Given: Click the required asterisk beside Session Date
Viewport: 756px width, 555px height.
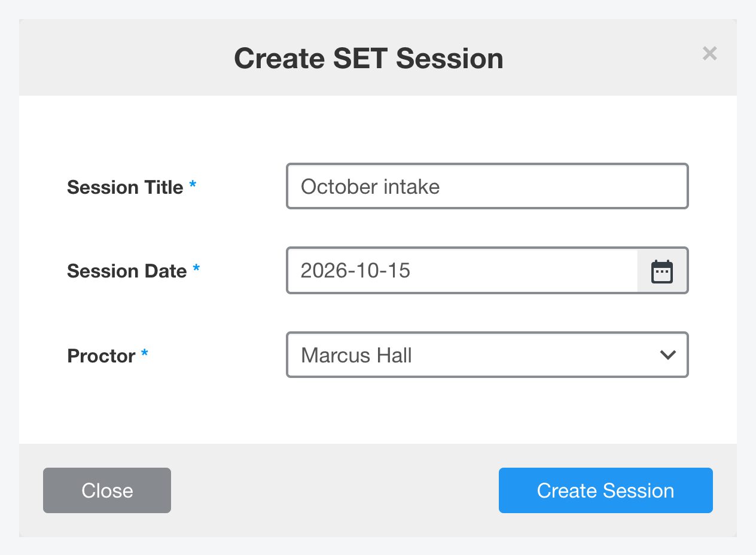Looking at the screenshot, I should pyautogui.click(x=196, y=269).
